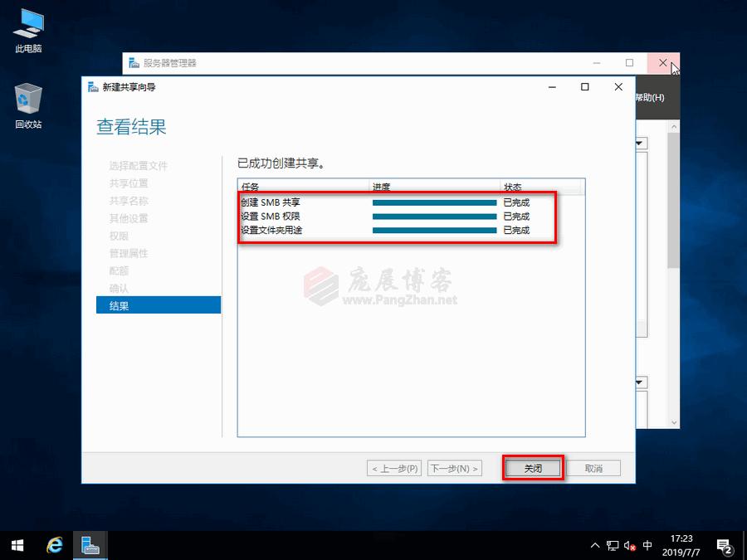Click the network status tray icon

613,546
